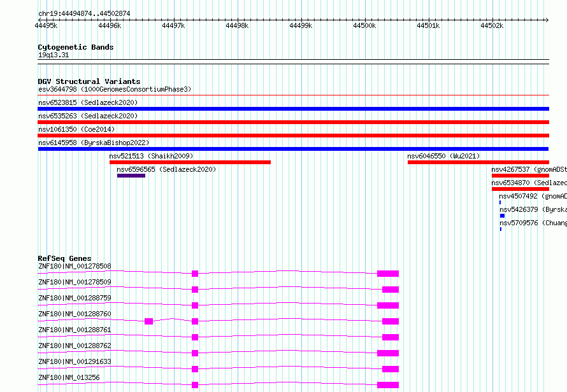
Task: Open variant nsv521513 (Shaikh2009) label
Action: [x=151, y=156]
